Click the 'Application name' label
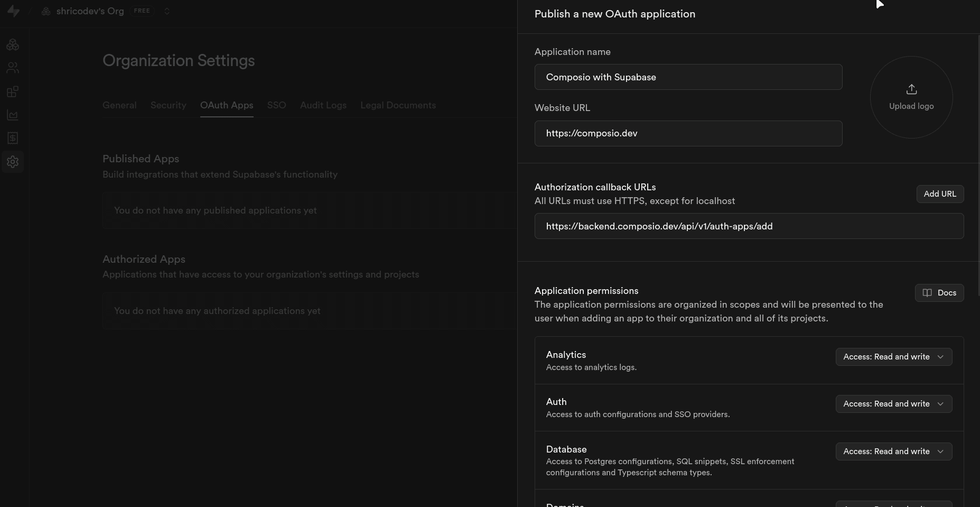980x507 pixels. coord(573,52)
